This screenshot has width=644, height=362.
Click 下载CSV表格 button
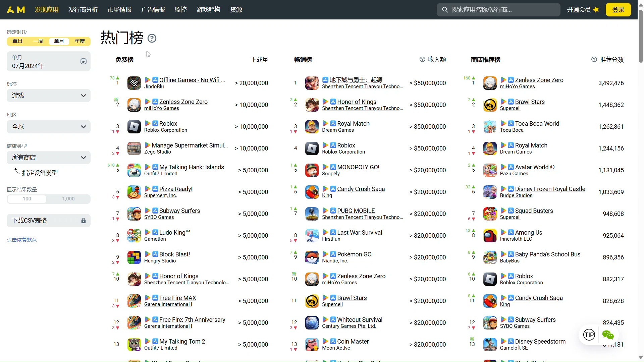click(x=49, y=221)
